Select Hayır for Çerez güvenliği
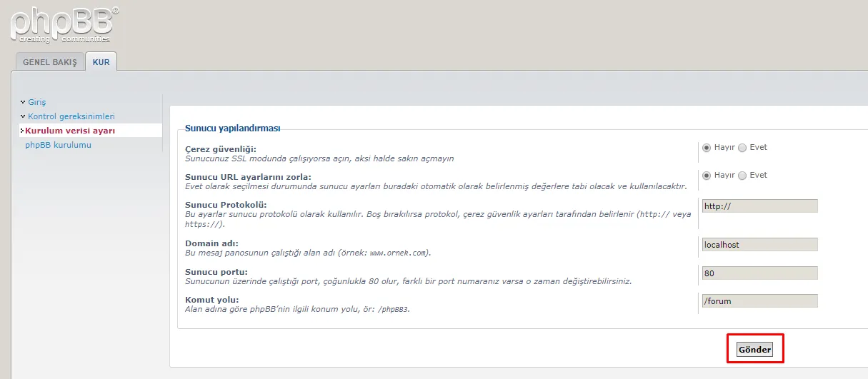This screenshot has height=379, width=868. [707, 148]
